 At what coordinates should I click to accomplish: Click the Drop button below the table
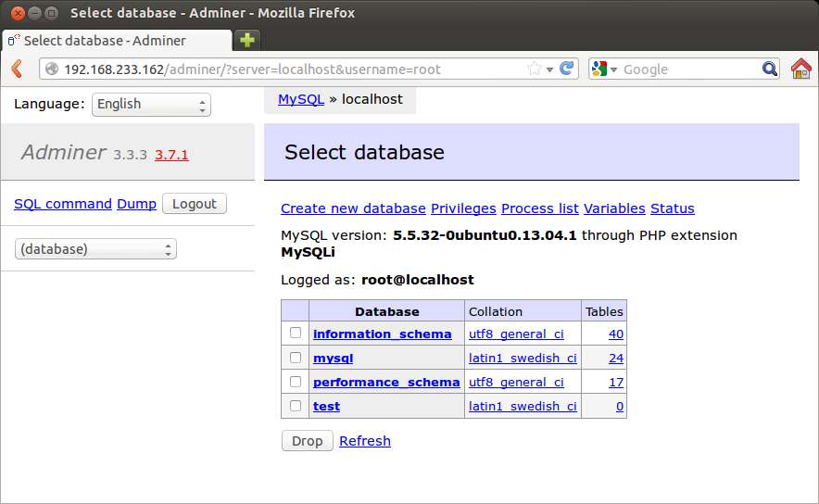(x=308, y=441)
